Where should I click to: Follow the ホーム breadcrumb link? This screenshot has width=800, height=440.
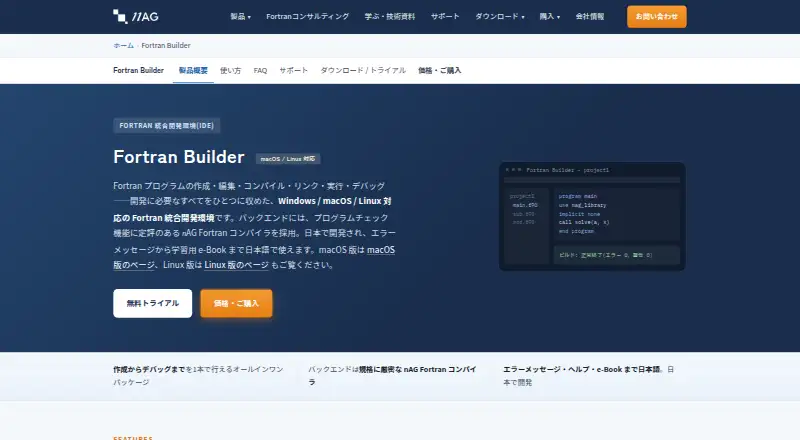tap(123, 45)
